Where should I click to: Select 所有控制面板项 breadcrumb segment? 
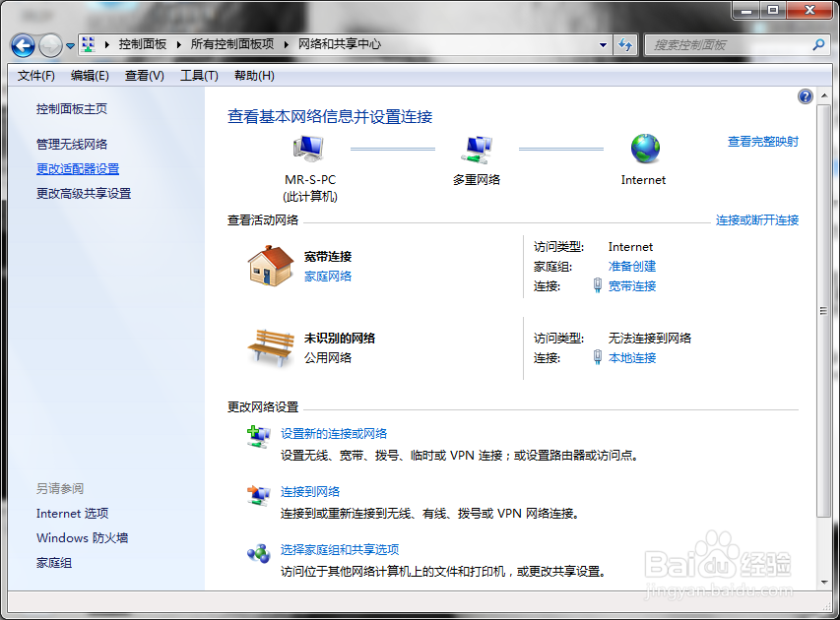tap(232, 44)
